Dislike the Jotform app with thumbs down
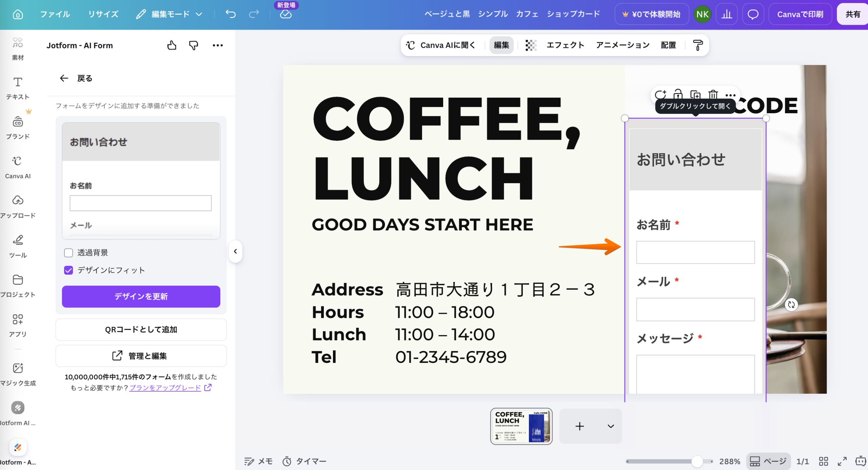The image size is (868, 470). (x=194, y=45)
